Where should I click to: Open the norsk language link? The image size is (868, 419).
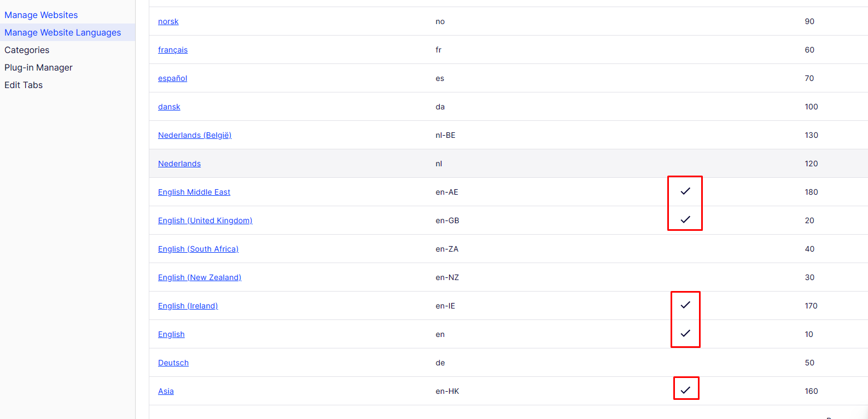click(x=168, y=21)
